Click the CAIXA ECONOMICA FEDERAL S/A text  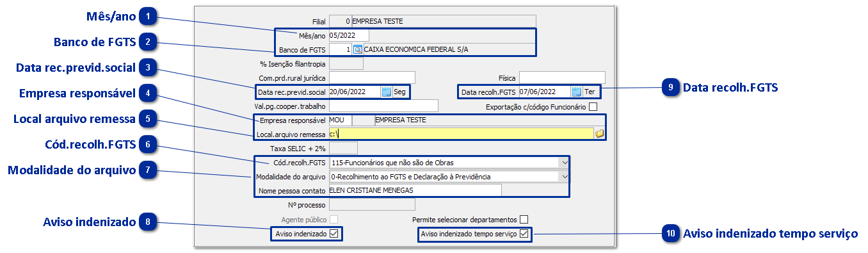click(416, 49)
